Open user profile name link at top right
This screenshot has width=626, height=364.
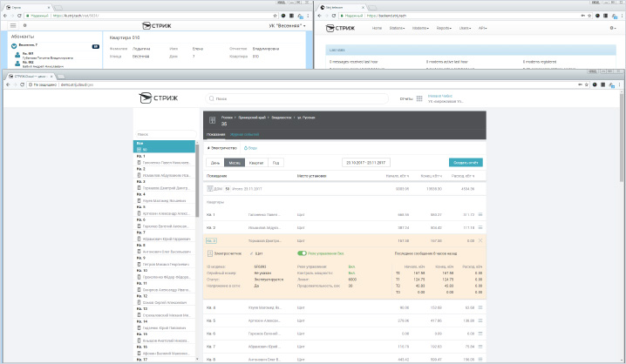[440, 96]
